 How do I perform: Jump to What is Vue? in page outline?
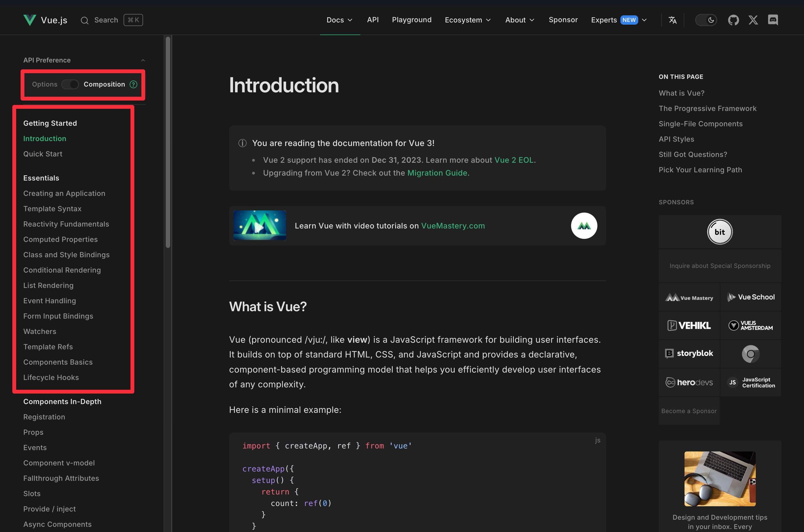point(681,93)
